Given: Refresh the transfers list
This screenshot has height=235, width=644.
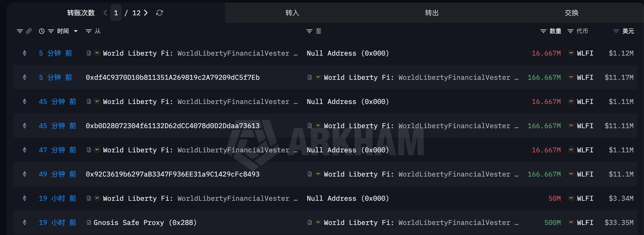Looking at the screenshot, I should pyautogui.click(x=160, y=13).
